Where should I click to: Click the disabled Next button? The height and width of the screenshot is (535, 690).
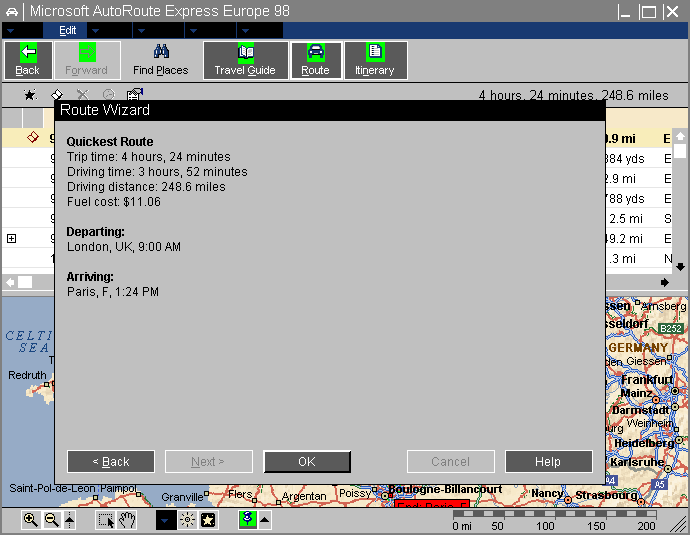(209, 462)
